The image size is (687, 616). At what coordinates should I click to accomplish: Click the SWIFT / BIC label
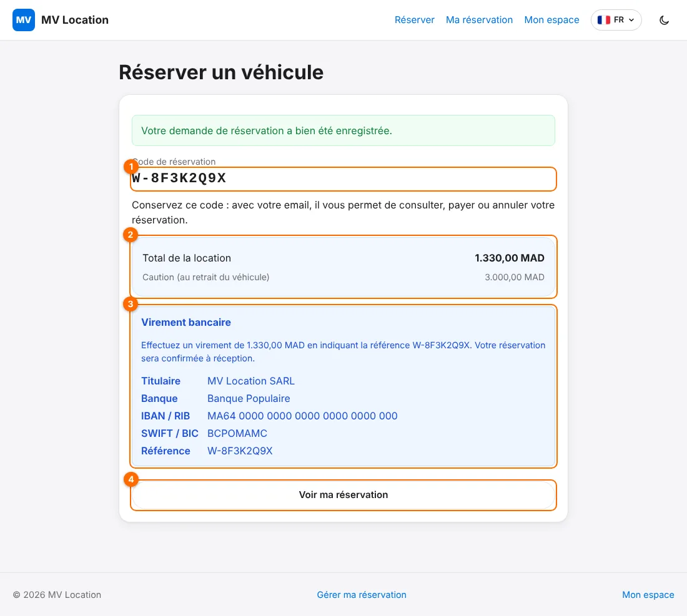[x=169, y=433]
